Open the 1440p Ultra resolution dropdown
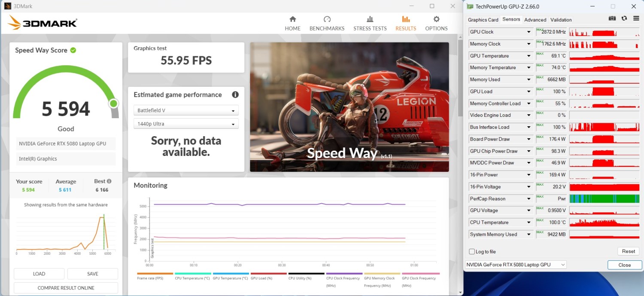644x296 pixels. 186,124
